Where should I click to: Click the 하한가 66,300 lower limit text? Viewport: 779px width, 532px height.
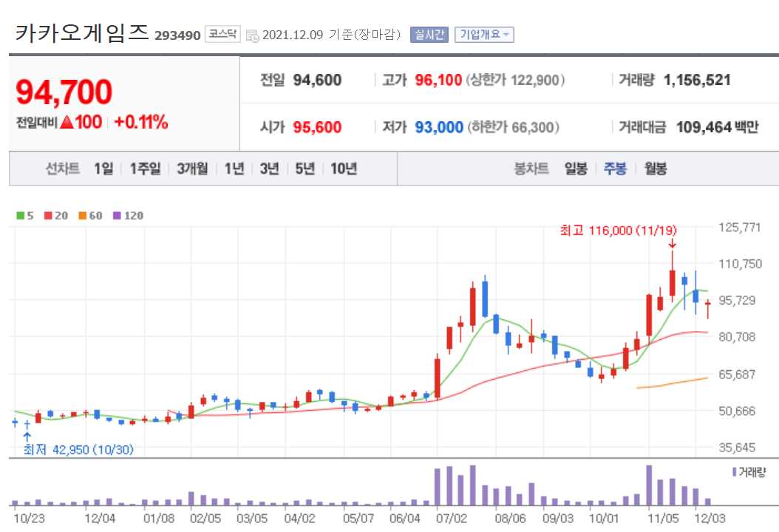(x=513, y=127)
